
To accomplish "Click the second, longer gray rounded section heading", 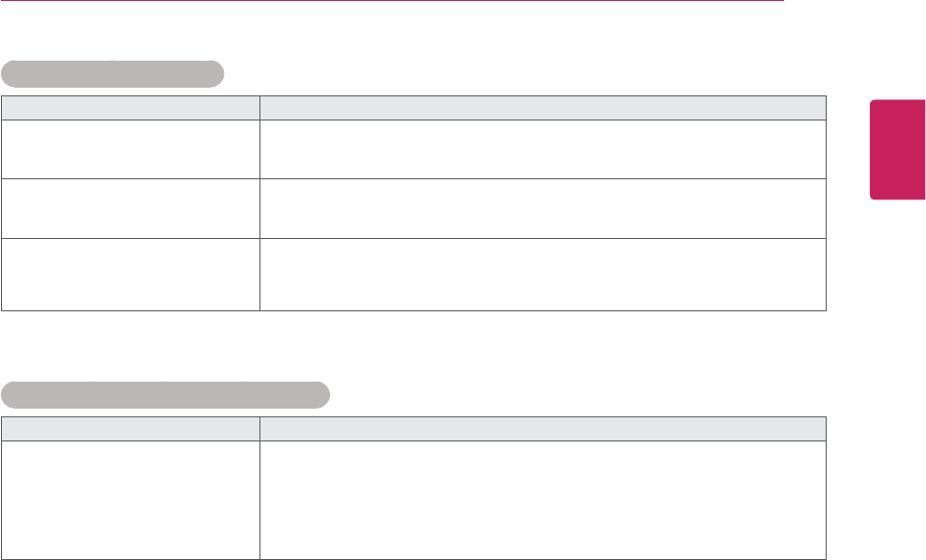I will click(x=166, y=395).
